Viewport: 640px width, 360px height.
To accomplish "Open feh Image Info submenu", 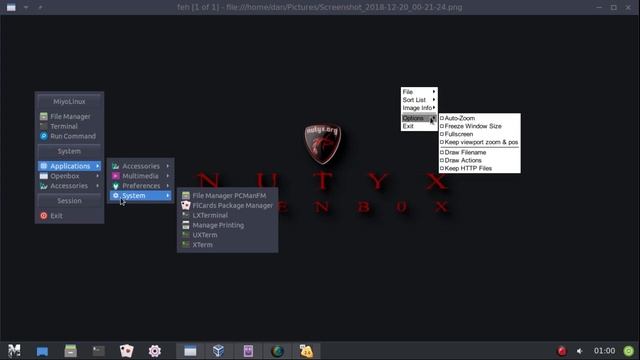I will (419, 108).
